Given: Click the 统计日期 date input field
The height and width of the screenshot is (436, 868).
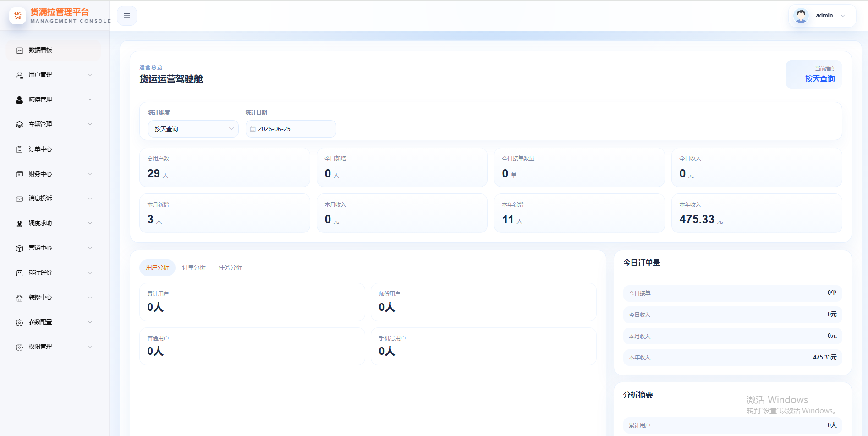Looking at the screenshot, I should 291,129.
